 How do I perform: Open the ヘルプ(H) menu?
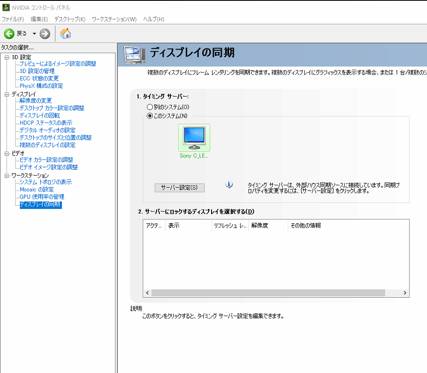click(154, 19)
